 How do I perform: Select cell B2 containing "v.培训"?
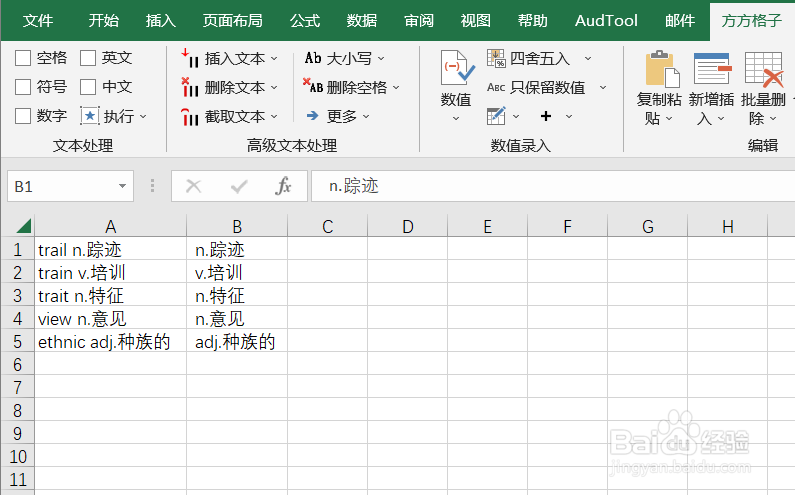(x=237, y=272)
